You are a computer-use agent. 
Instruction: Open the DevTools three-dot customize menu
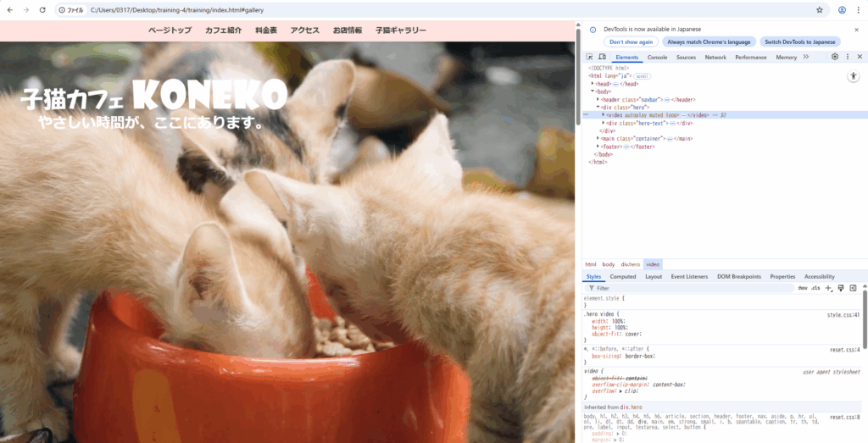847,57
